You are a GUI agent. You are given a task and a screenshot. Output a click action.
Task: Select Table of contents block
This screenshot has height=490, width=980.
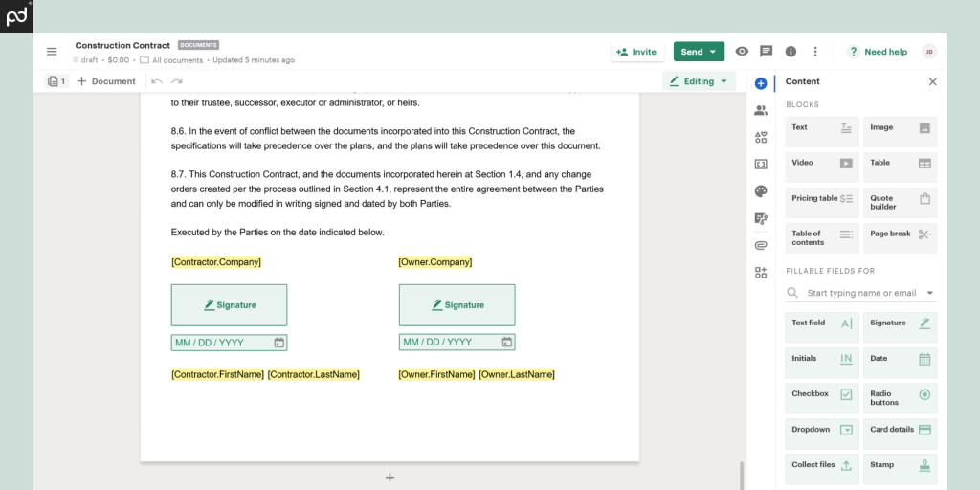[x=822, y=238]
